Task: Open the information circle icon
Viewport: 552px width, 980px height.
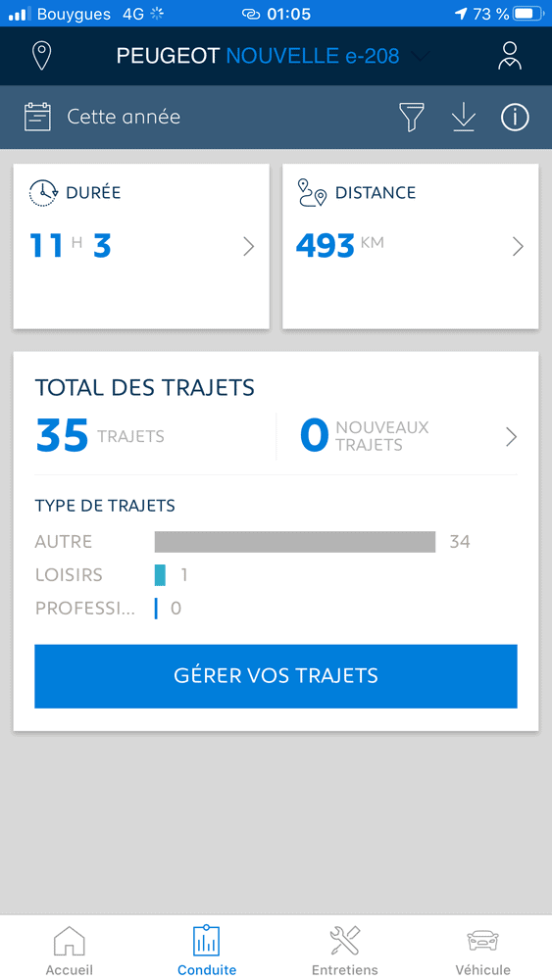Action: point(515,117)
